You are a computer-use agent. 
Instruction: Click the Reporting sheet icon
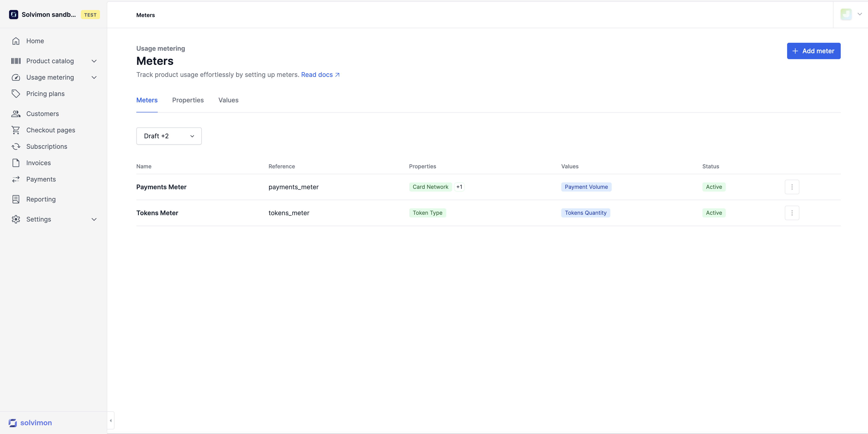point(16,199)
